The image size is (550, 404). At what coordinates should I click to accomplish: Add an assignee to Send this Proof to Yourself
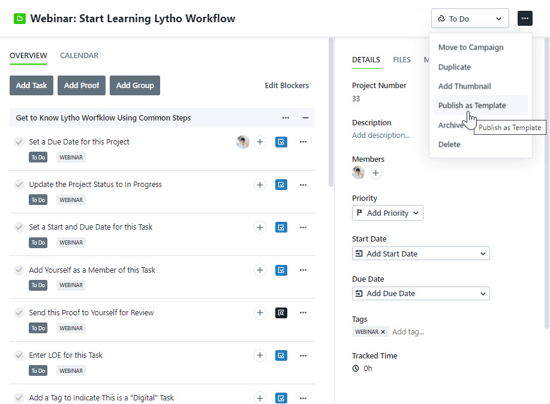coord(260,312)
